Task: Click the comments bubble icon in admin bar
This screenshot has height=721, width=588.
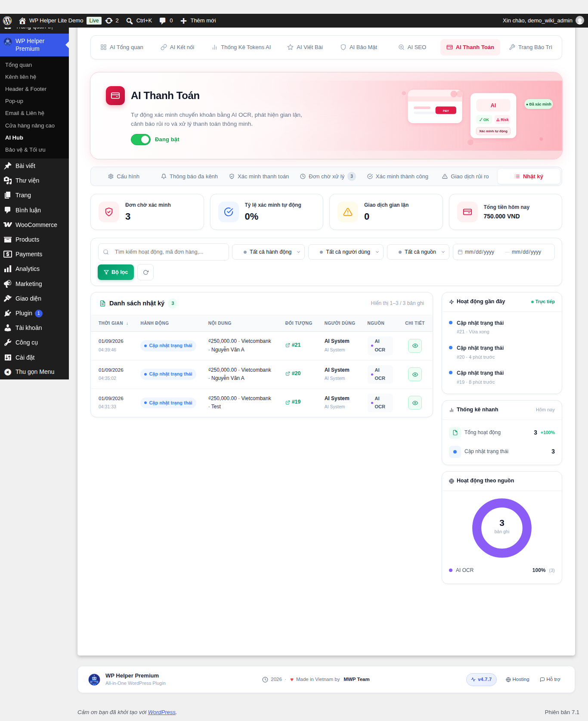Action: 162,21
